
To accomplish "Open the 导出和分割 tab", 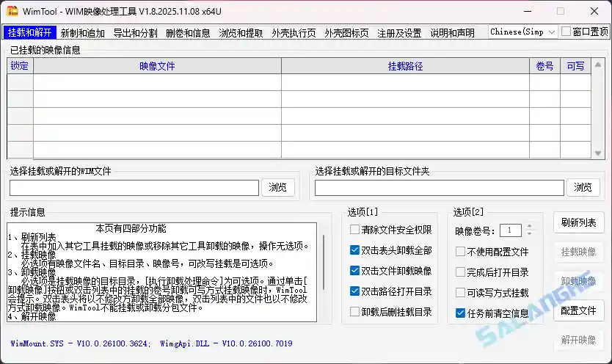I will pos(136,33).
